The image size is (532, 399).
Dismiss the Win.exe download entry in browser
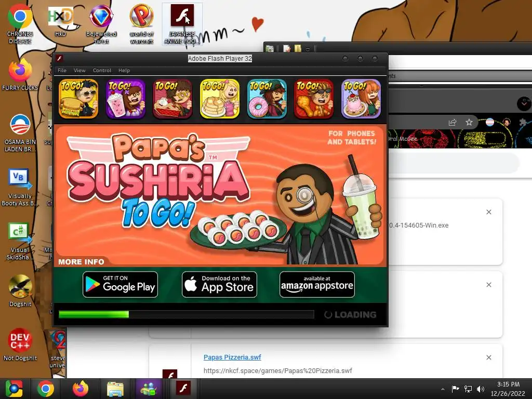click(x=488, y=212)
